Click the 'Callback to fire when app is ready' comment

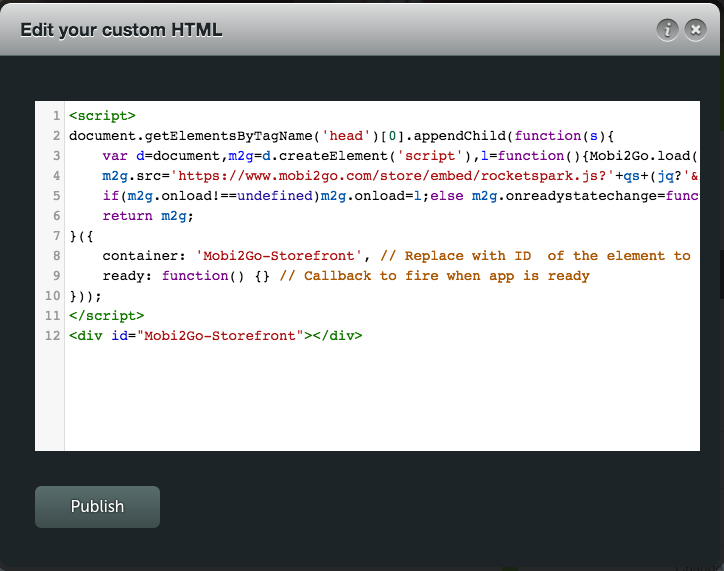(x=434, y=276)
